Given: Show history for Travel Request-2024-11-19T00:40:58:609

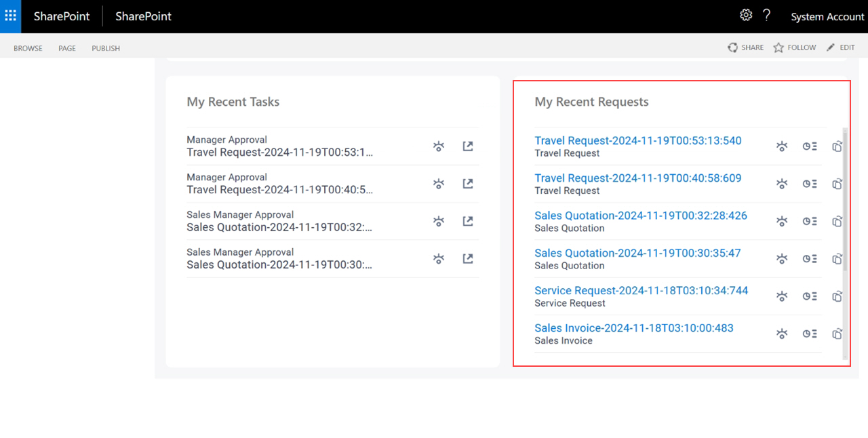Looking at the screenshot, I should click(810, 183).
